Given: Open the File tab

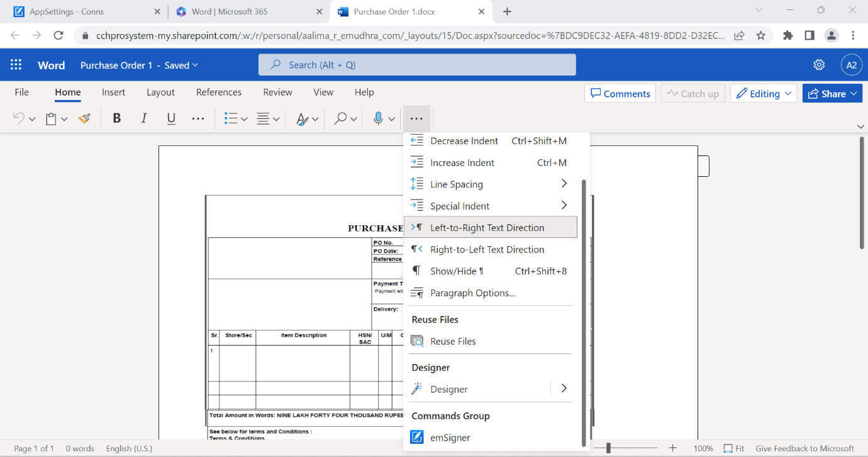Looking at the screenshot, I should (x=22, y=92).
